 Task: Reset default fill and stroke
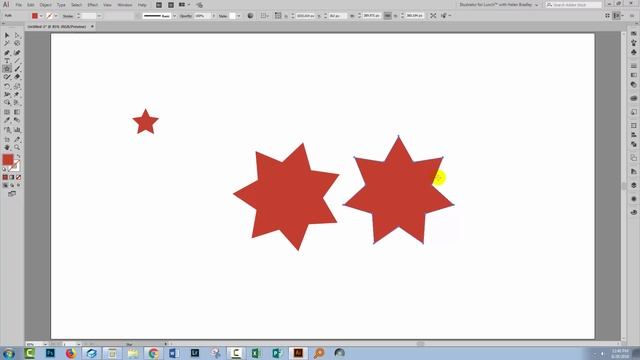[4, 169]
